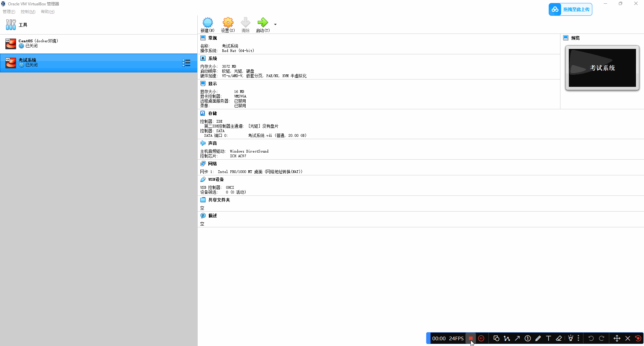Viewport: 644px width, 346px height.
Task: Click the move toolbar crosshair icon
Action: [617, 338]
